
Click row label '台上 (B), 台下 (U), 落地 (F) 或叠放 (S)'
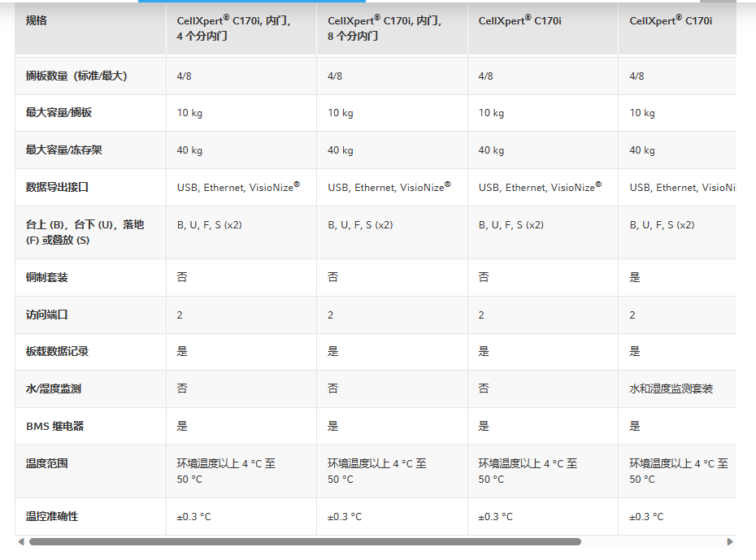point(85,232)
